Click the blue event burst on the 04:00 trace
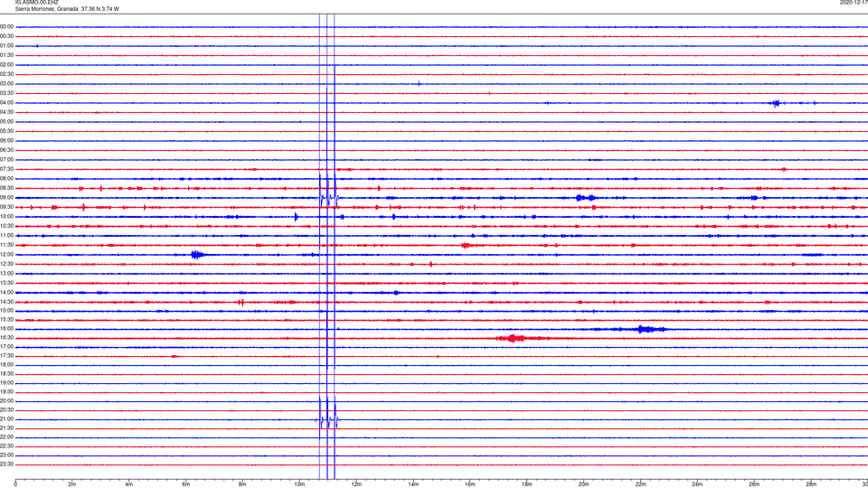The image size is (868, 488). [x=777, y=103]
